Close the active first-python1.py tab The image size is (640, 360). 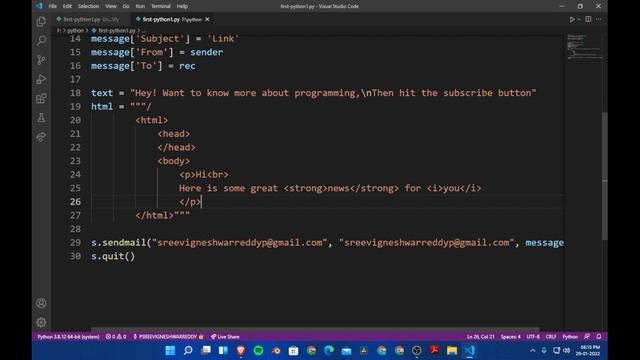207,19
